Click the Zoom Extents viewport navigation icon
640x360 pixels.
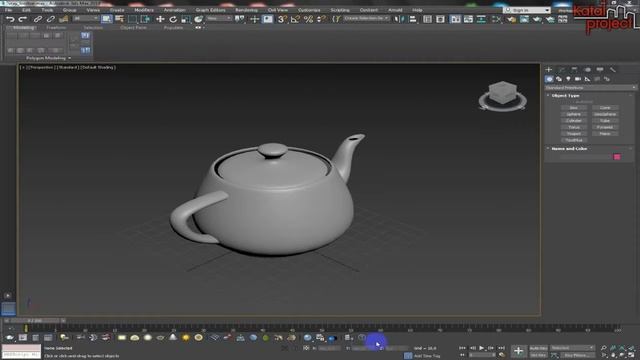point(622,348)
